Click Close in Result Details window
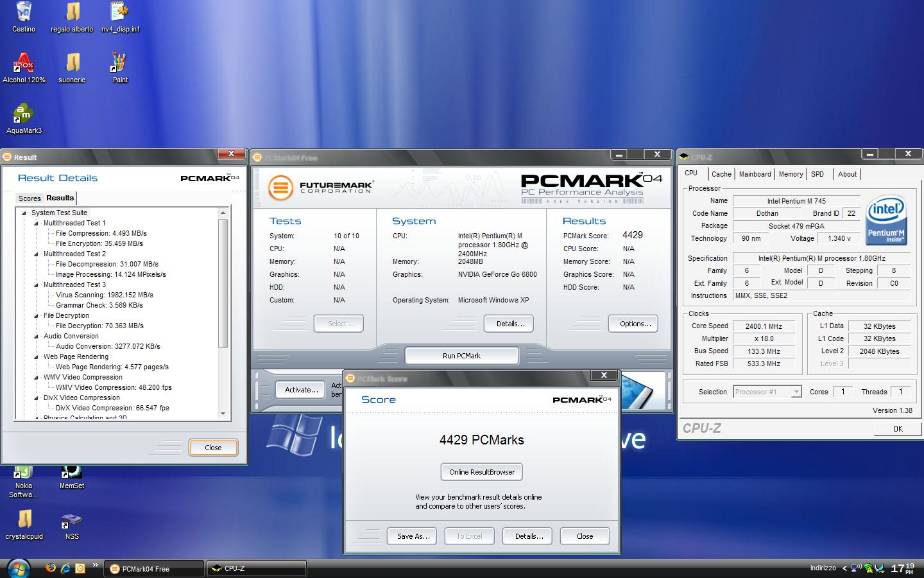This screenshot has width=924, height=578. [x=213, y=448]
